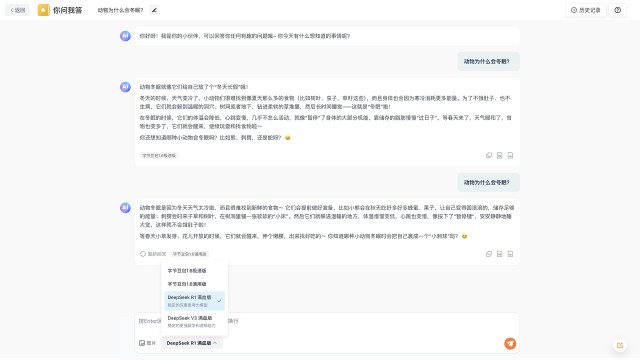Choose the second 字节豆包 model option in the list
The width and height of the screenshot is (640, 360).
tap(195, 284)
